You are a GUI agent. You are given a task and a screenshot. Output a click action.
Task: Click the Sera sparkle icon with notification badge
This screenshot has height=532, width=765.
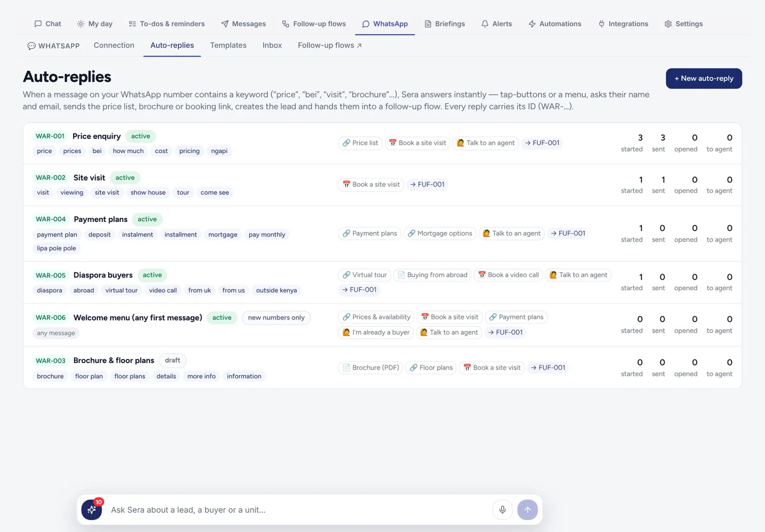point(92,510)
